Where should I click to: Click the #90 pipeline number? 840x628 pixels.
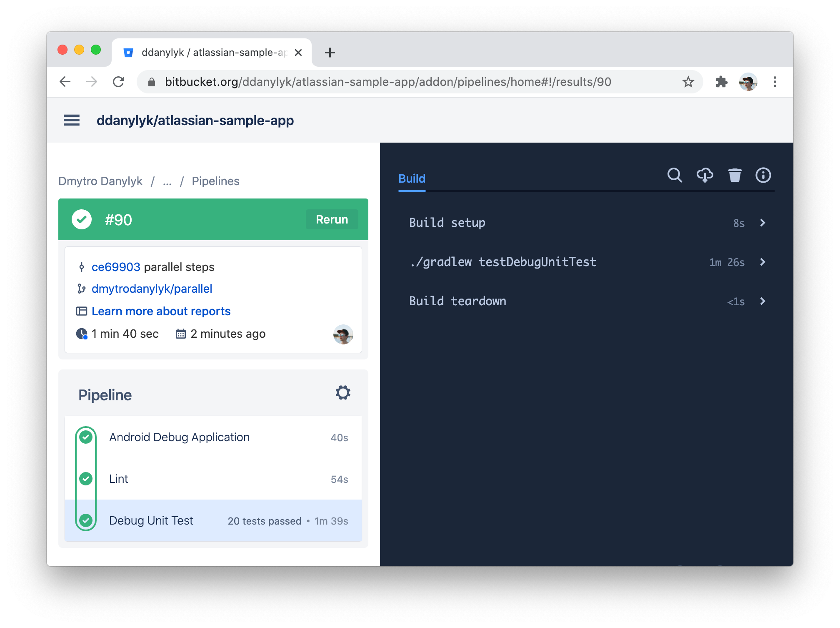pyautogui.click(x=118, y=220)
